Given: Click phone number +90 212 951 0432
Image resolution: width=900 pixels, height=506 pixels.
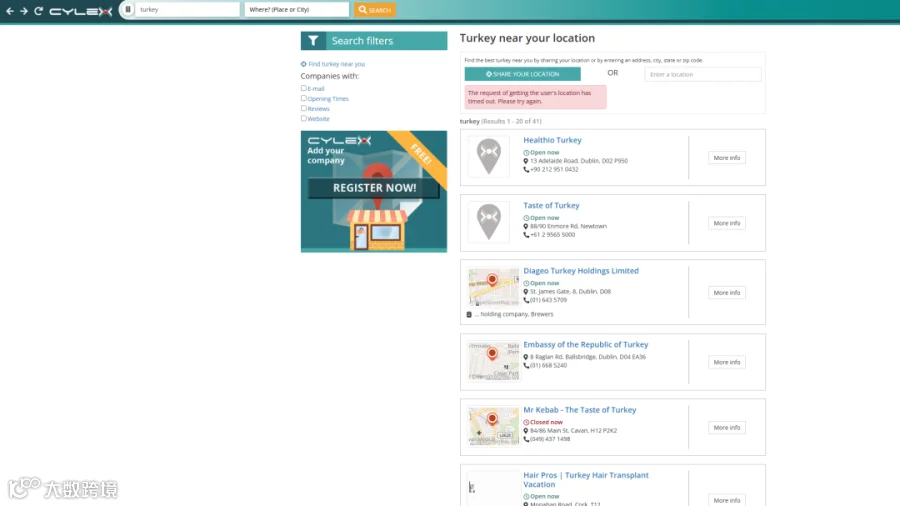Looking at the screenshot, I should (x=554, y=169).
